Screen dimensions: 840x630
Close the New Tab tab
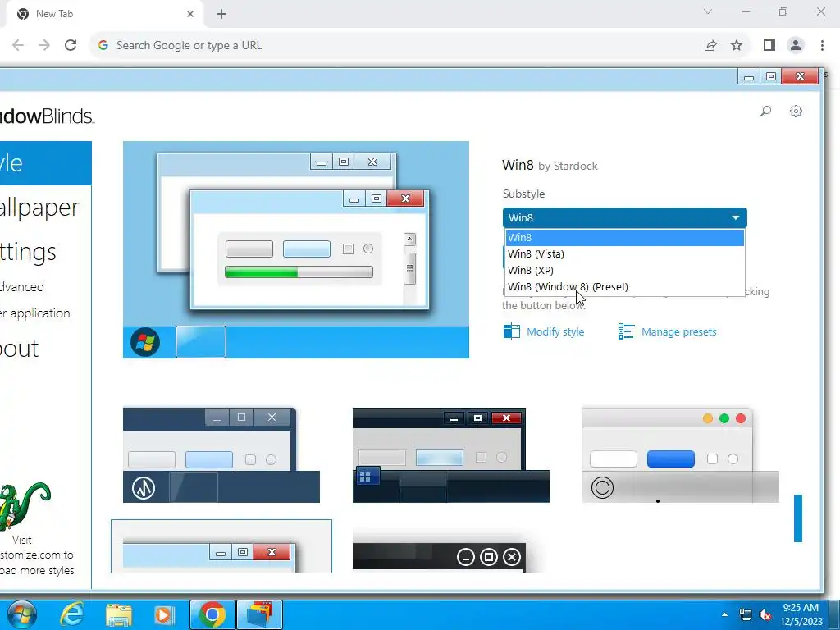click(x=190, y=14)
